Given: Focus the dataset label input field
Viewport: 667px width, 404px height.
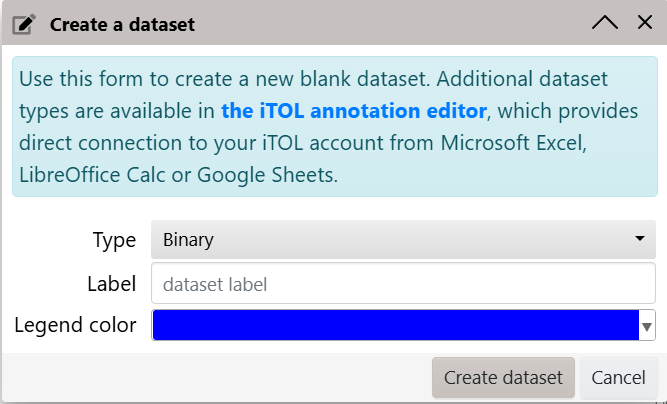Looking at the screenshot, I should coord(403,283).
